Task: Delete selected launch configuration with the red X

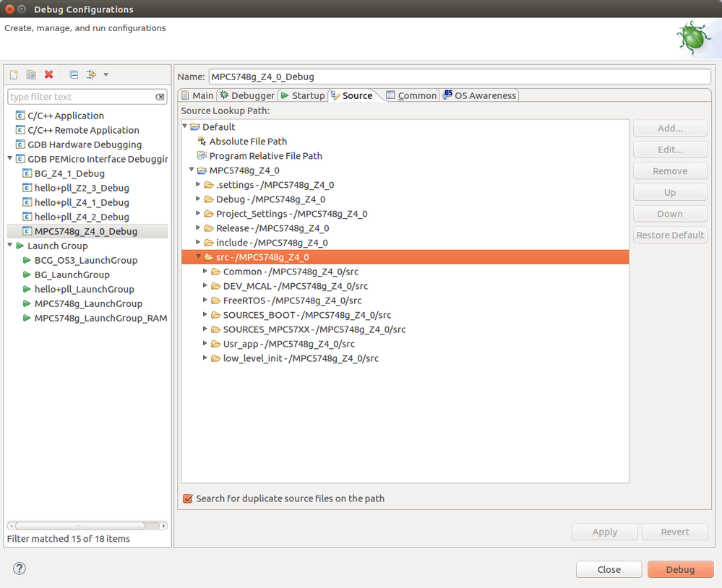Action: coord(48,74)
